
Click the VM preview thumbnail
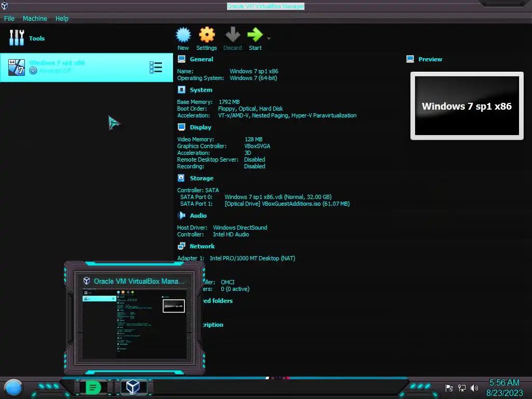coord(467,106)
